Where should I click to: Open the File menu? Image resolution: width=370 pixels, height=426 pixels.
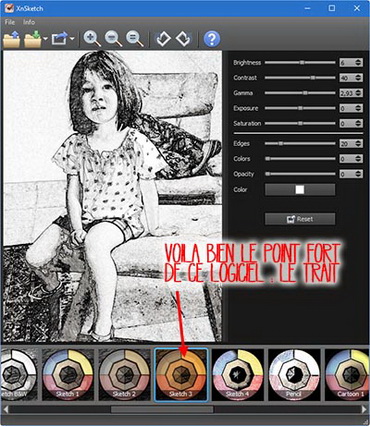pyautogui.click(x=10, y=22)
